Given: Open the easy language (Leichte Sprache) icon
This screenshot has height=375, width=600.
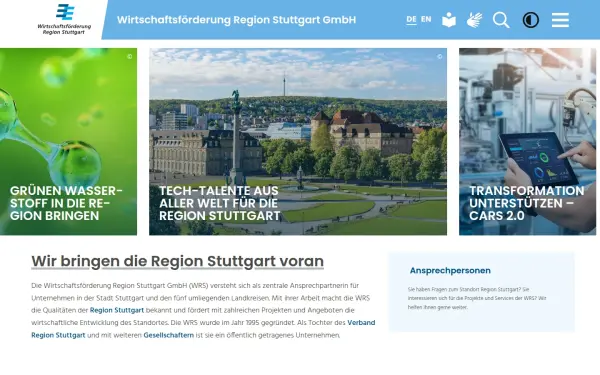Looking at the screenshot, I should [449, 20].
